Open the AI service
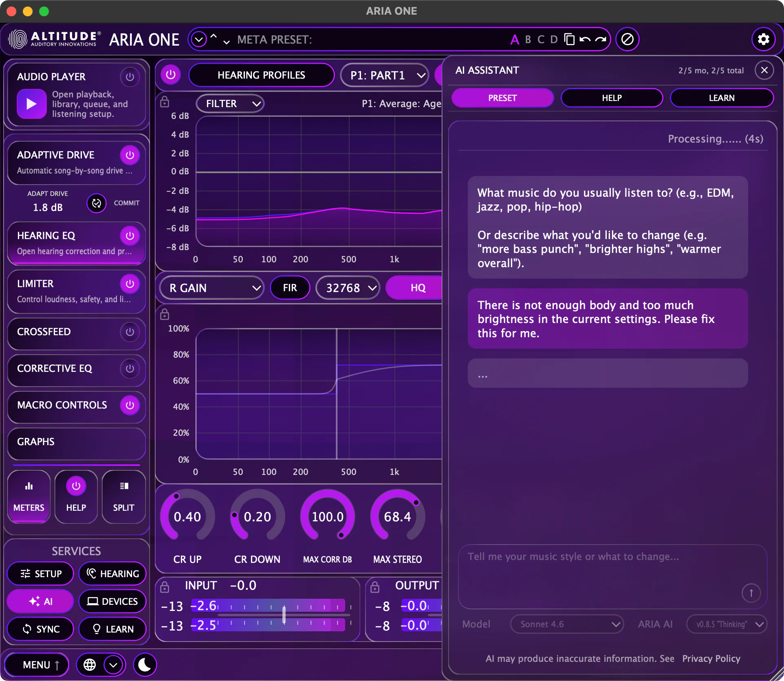The height and width of the screenshot is (681, 784). (41, 601)
